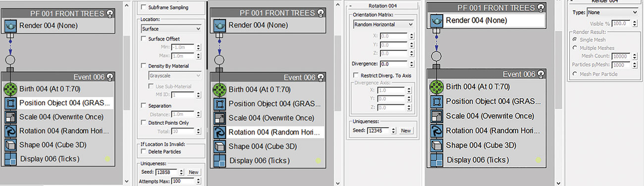This screenshot has width=644, height=186.
Task: Toggle Event 006 lightbulb in view with Render 004 selected
Action: (x=540, y=74)
